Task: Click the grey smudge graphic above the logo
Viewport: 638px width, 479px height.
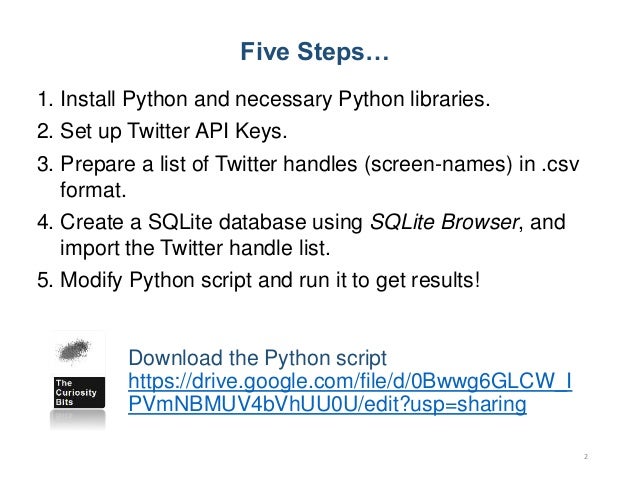Action: (74, 350)
